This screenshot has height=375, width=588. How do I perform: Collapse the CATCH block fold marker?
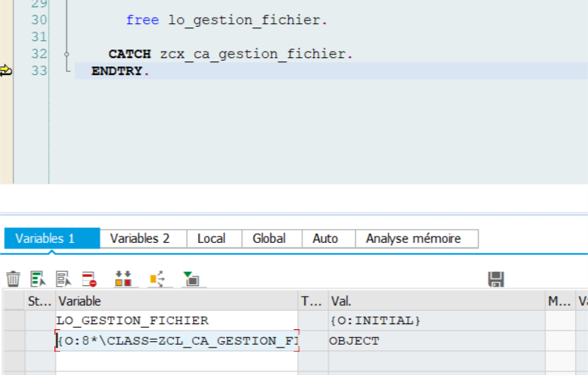(x=67, y=54)
